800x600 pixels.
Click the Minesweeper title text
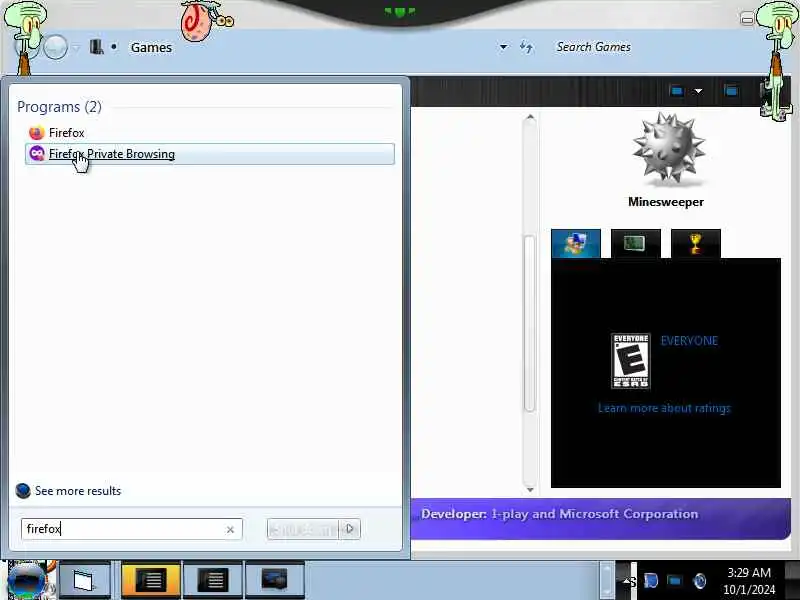(x=666, y=202)
